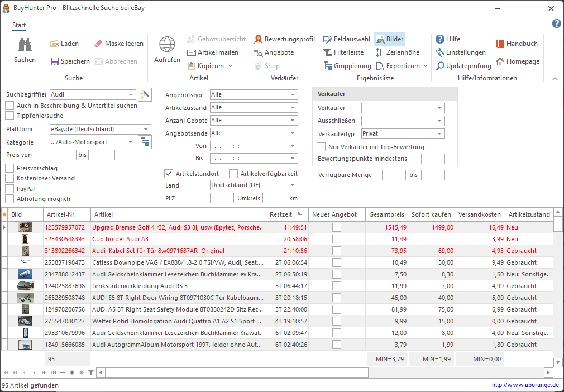The width and height of the screenshot is (564, 392).
Task: Go to next record navigator arrow
Action: click(x=34, y=372)
